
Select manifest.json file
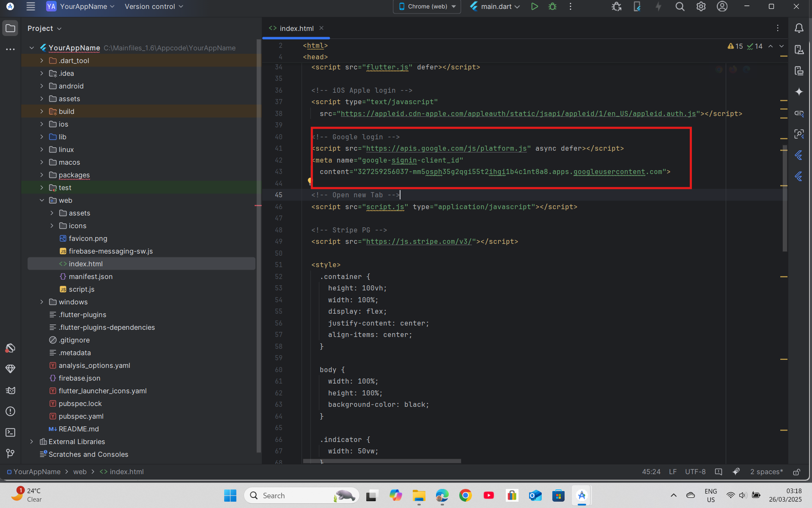pyautogui.click(x=91, y=276)
